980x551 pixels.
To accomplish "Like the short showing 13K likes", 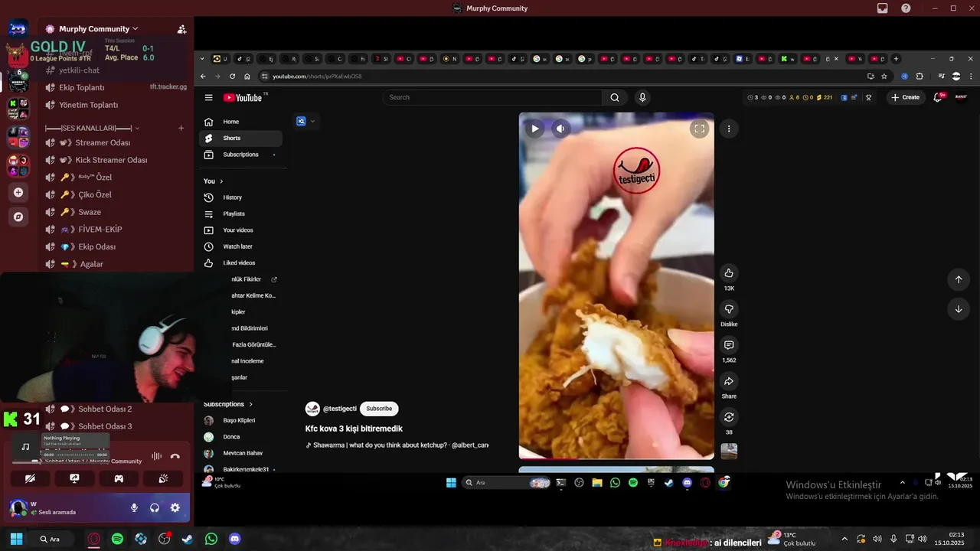I will pos(729,273).
